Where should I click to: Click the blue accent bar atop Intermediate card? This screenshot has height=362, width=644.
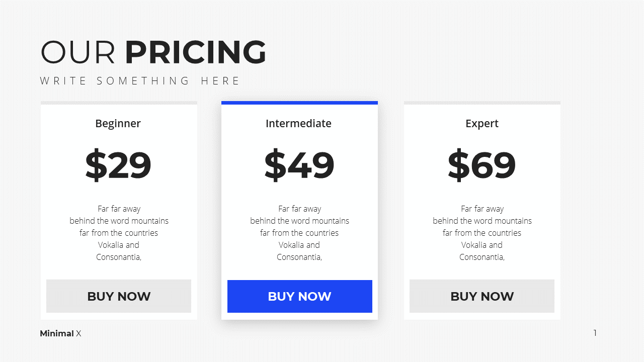coord(300,103)
